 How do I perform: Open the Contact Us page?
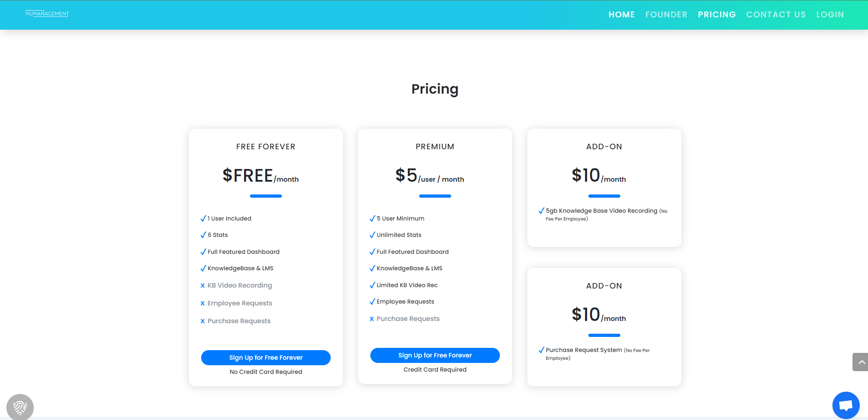coord(776,15)
